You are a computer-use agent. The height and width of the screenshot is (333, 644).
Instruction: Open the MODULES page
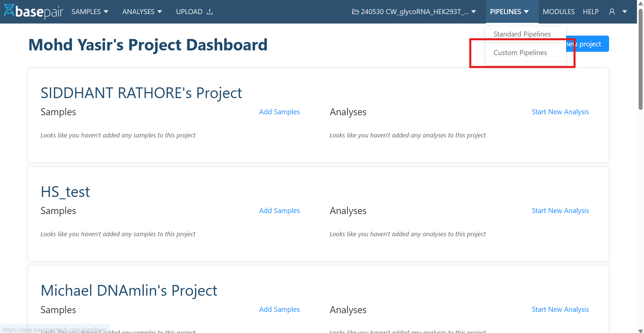pyautogui.click(x=558, y=11)
